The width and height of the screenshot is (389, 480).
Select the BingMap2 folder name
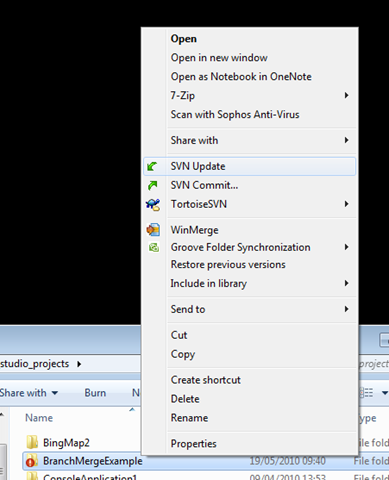coord(66,443)
